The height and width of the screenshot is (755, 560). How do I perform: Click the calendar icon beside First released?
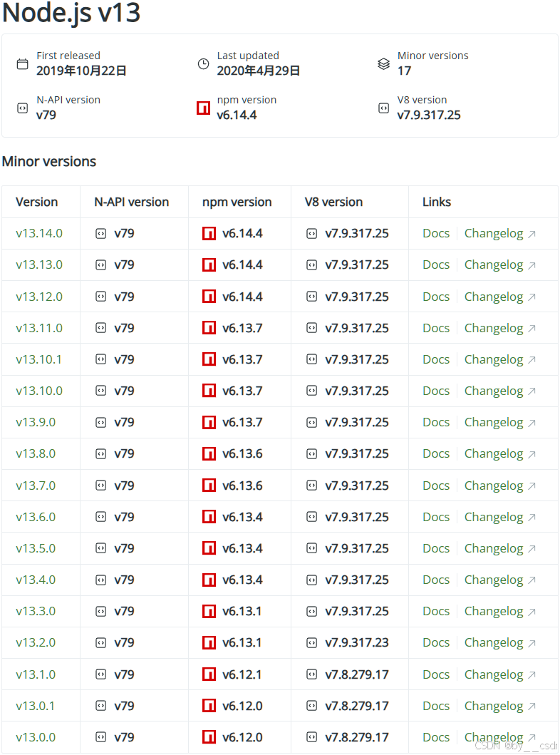(23, 63)
